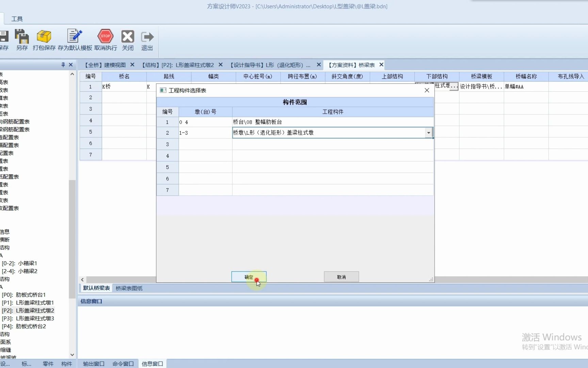The width and height of the screenshot is (588, 368).
Task: Open the 信息窗口 bottom tab
Action: tap(152, 364)
